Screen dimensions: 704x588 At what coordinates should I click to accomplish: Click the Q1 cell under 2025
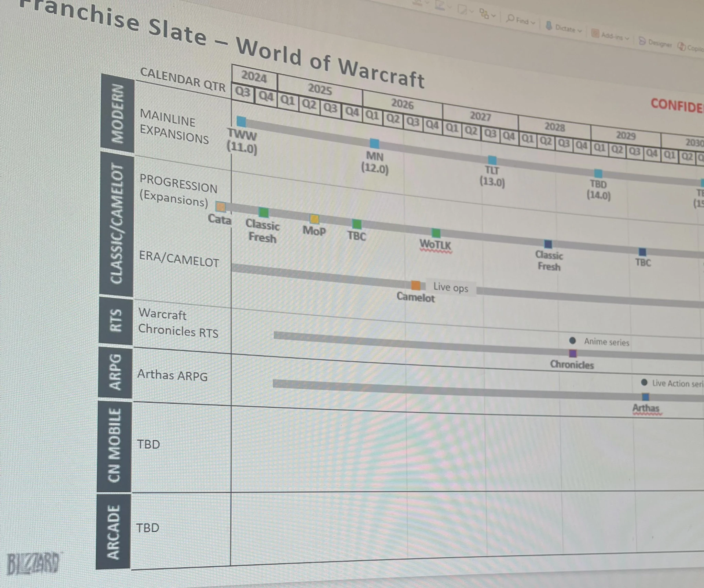click(x=288, y=100)
